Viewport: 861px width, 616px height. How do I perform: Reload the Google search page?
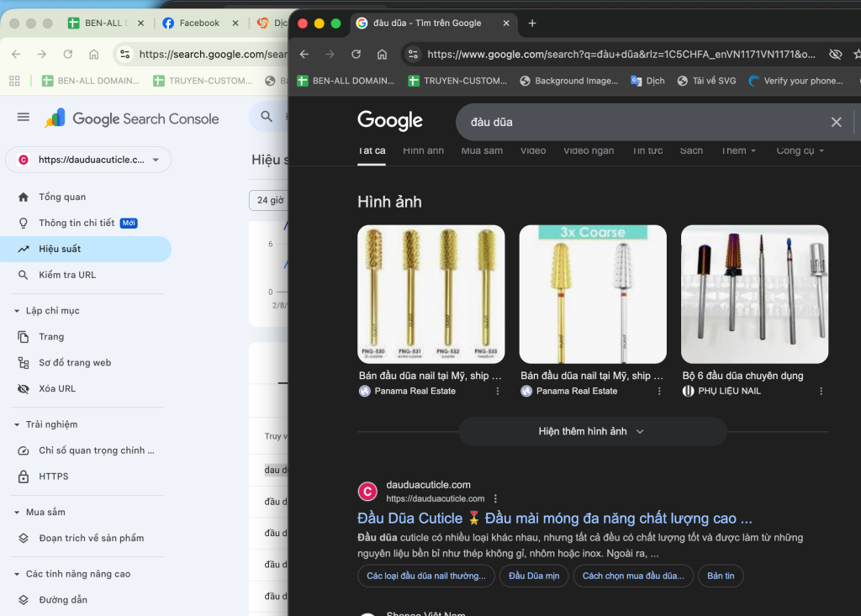coord(356,54)
